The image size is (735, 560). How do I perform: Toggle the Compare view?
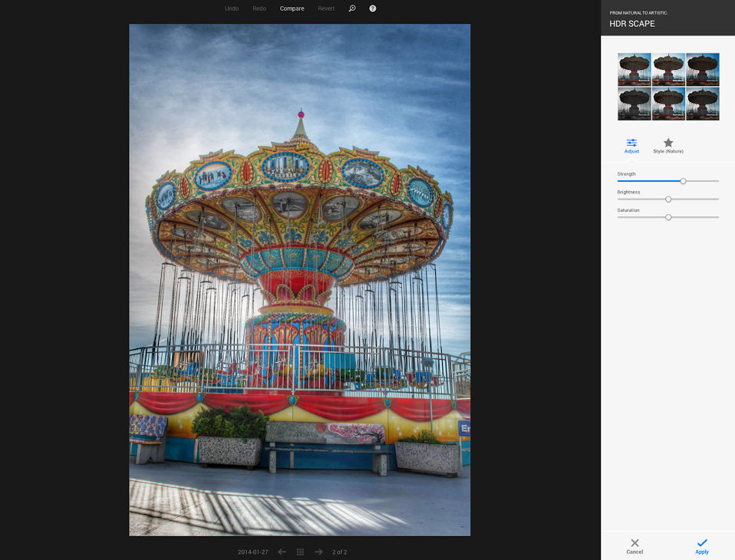coord(292,8)
